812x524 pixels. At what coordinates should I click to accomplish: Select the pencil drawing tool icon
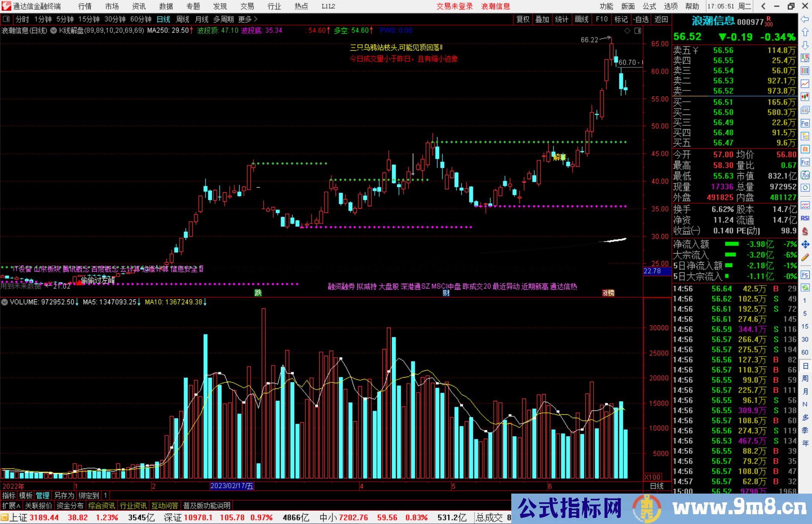pos(805,257)
